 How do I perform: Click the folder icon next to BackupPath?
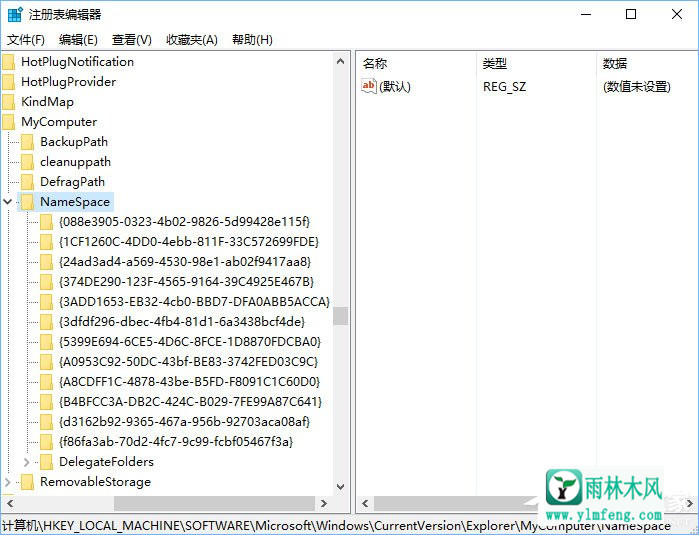pos(27,142)
